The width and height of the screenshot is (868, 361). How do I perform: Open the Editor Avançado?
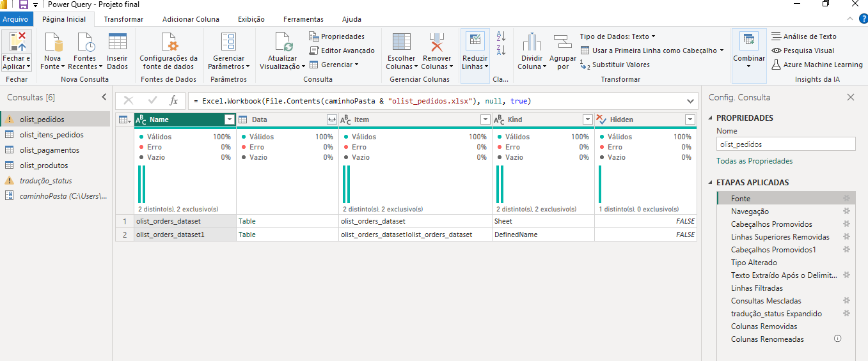coord(342,50)
